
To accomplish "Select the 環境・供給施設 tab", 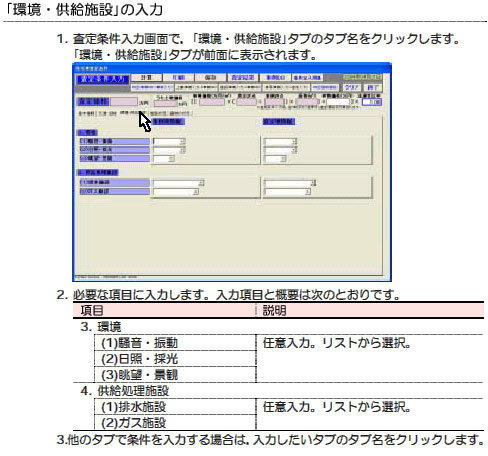I will coord(133,113).
